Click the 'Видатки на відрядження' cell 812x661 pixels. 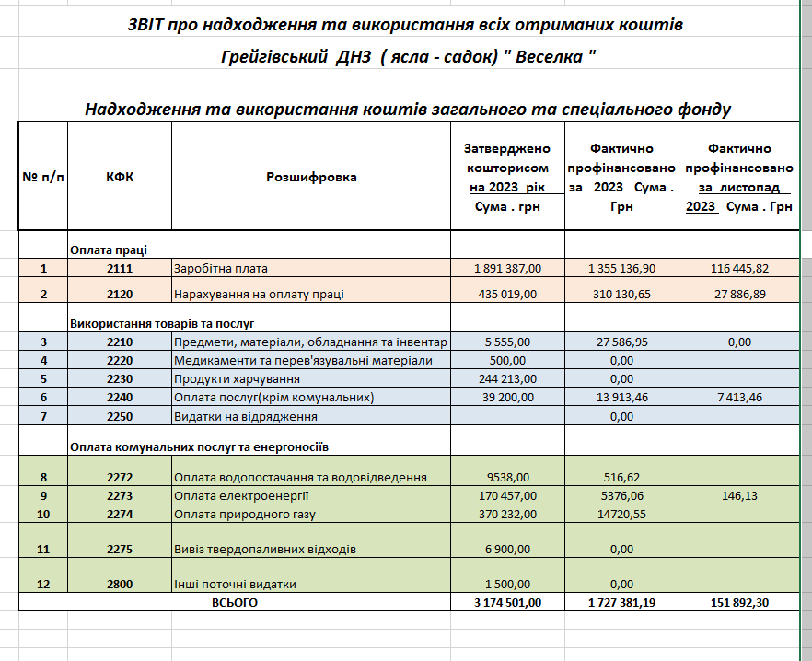click(x=311, y=416)
